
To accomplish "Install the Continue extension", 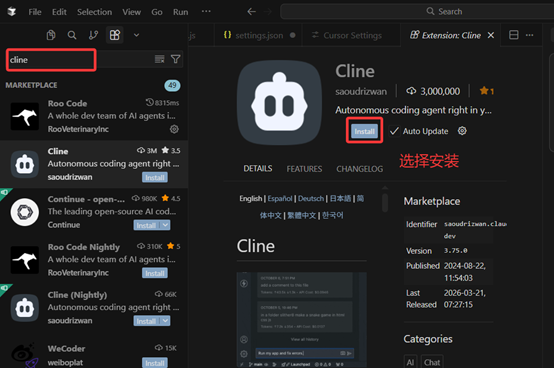I will 146,225.
